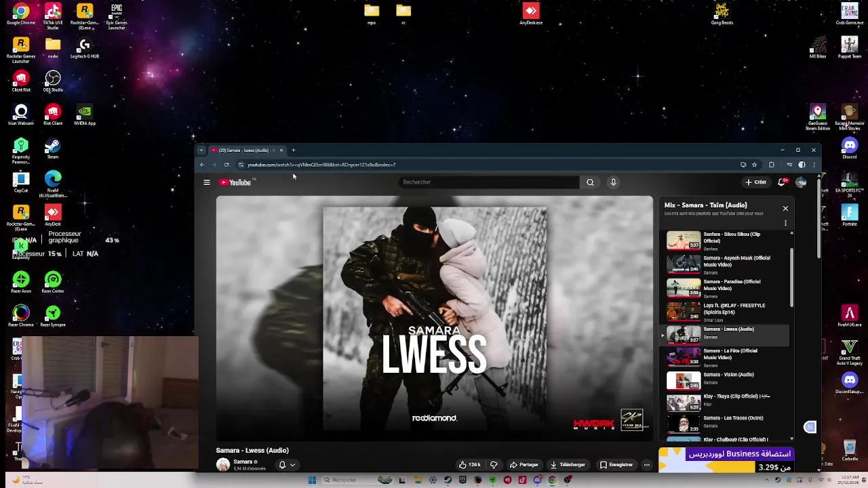This screenshot has width=868, height=488.
Task: Click the YouTube URL address bar
Action: click(488, 165)
